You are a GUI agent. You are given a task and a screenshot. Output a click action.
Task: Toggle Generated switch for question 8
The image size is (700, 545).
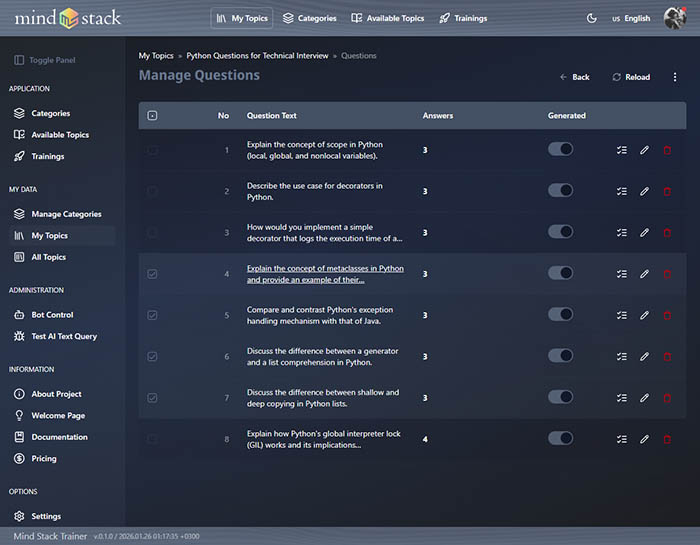(x=560, y=438)
